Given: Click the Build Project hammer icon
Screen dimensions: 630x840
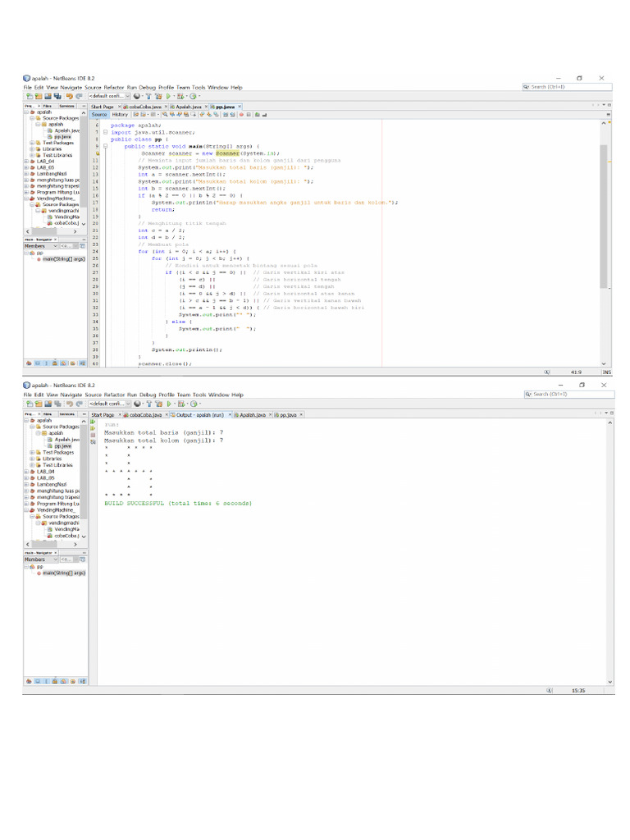Looking at the screenshot, I should pyautogui.click(x=147, y=96).
